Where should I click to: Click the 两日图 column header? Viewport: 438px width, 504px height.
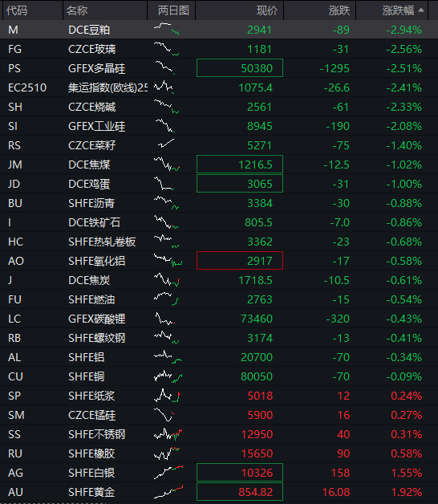point(173,10)
